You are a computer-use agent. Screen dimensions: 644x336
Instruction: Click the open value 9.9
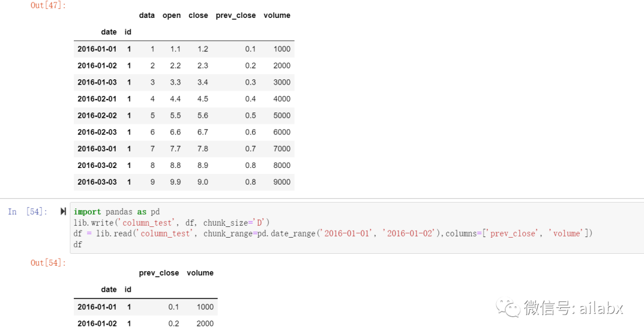pyautogui.click(x=175, y=182)
